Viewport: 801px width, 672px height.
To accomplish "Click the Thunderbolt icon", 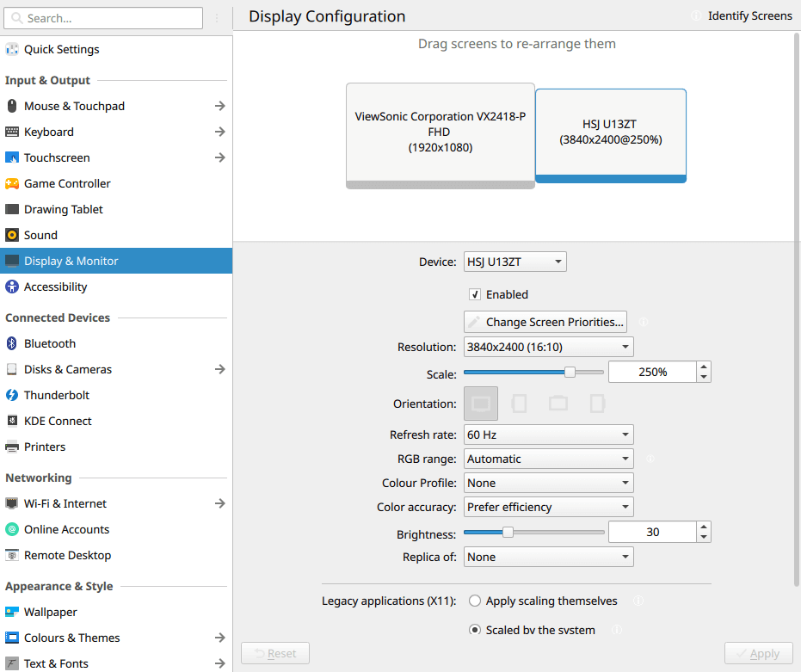I will [x=12, y=395].
